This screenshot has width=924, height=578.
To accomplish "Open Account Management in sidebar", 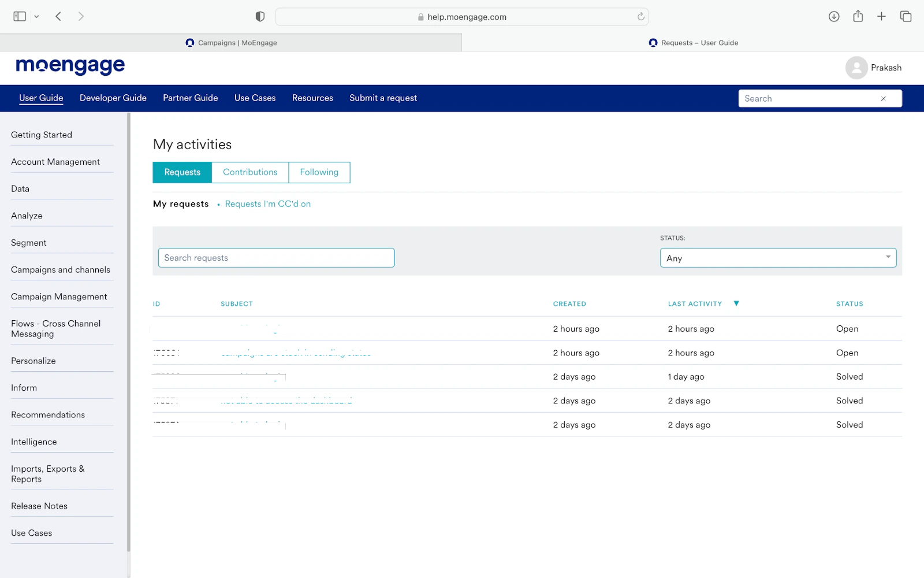I will pyautogui.click(x=55, y=162).
